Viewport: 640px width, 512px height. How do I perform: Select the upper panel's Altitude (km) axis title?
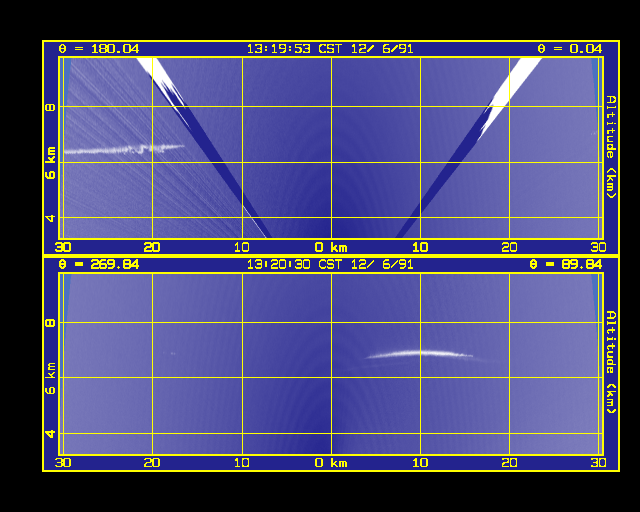point(611,147)
